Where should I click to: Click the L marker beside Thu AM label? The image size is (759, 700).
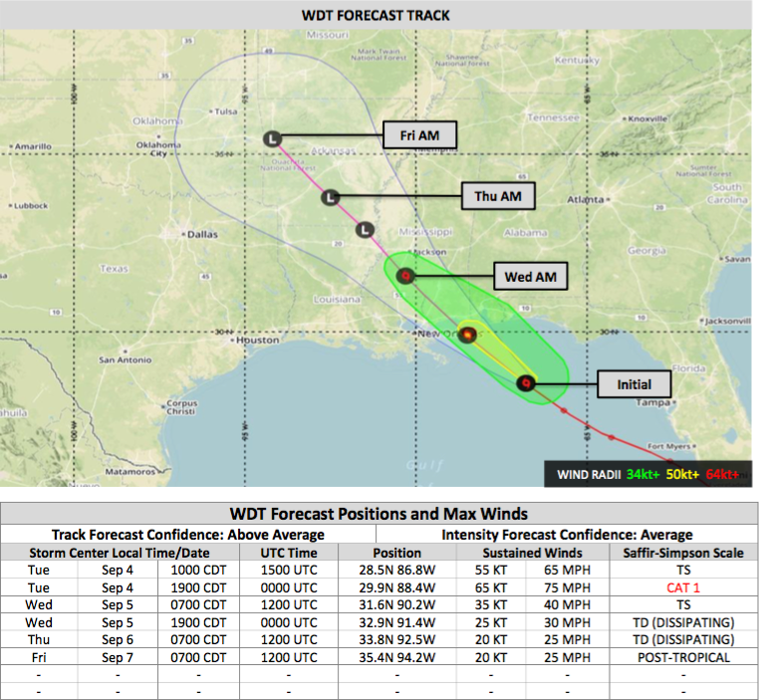pos(331,197)
